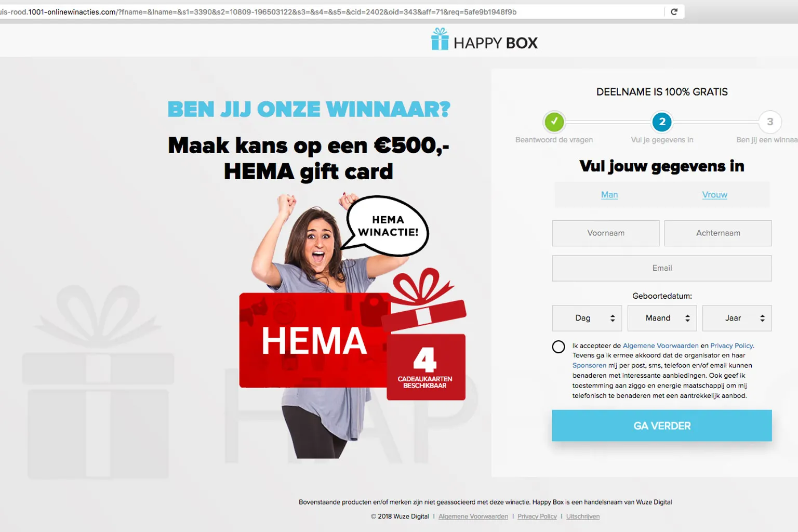The height and width of the screenshot is (532, 798).
Task: Open the Jaar birth year dropdown
Action: coord(737,318)
